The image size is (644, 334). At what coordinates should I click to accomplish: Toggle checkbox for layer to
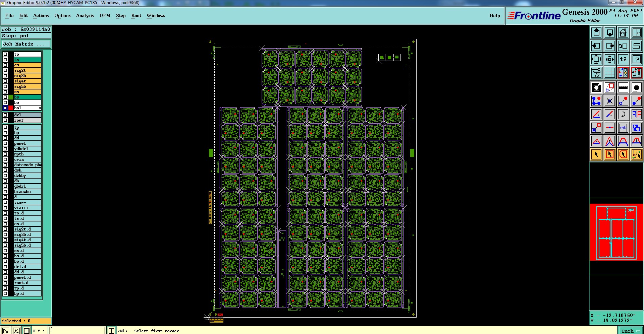tap(5, 54)
